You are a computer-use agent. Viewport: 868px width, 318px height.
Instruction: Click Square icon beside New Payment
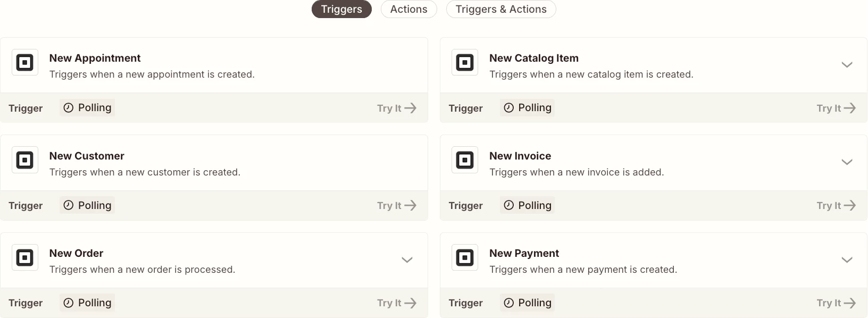[465, 258]
